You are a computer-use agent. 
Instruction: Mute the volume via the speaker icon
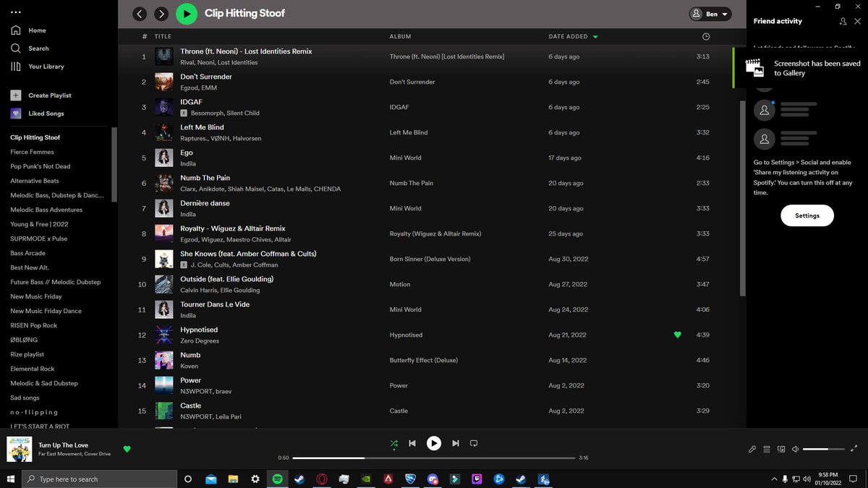point(796,449)
